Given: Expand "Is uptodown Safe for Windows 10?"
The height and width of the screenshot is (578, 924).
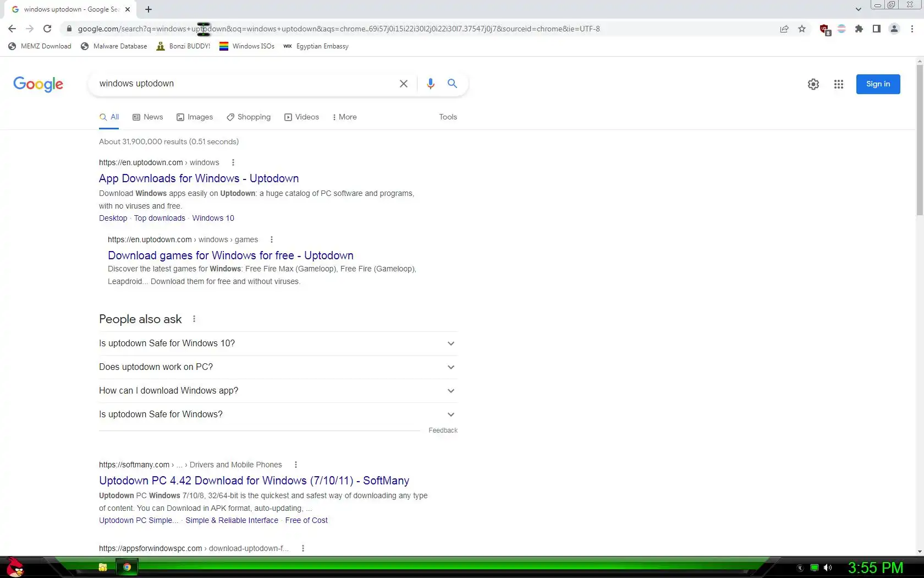Looking at the screenshot, I should pos(278,343).
